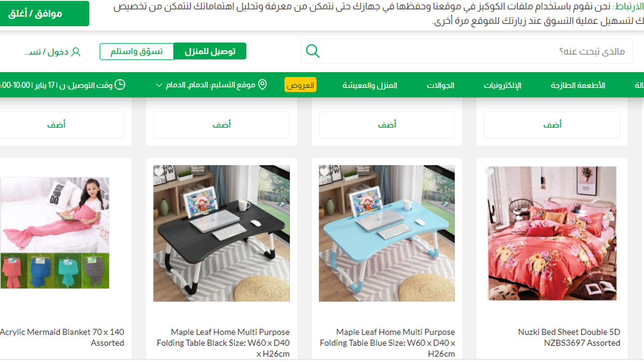The image size is (644, 362).
Task: Favorite the Nuzki Bed Sheet with the heart
Action: 489,172
